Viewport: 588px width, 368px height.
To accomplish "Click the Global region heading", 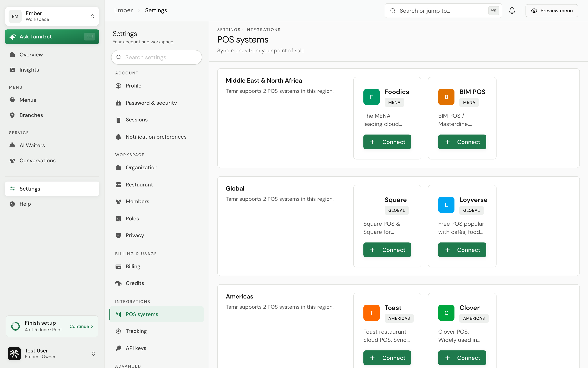I will 235,188.
